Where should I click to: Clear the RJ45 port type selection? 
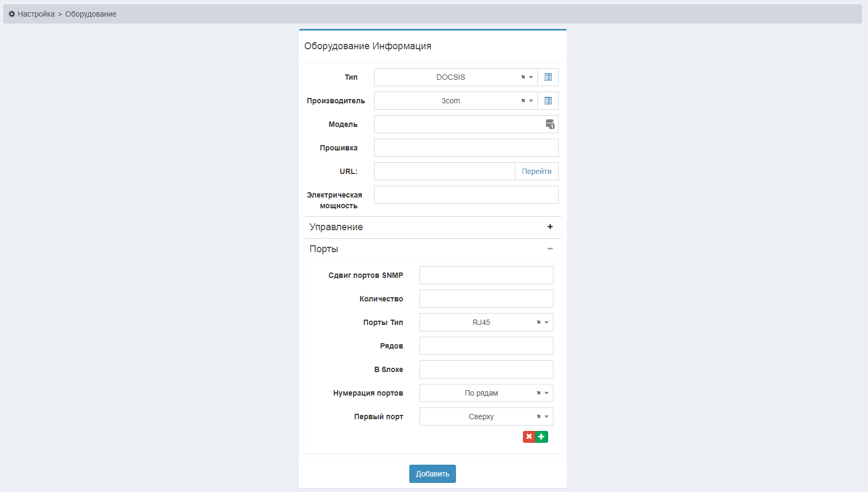pyautogui.click(x=538, y=322)
